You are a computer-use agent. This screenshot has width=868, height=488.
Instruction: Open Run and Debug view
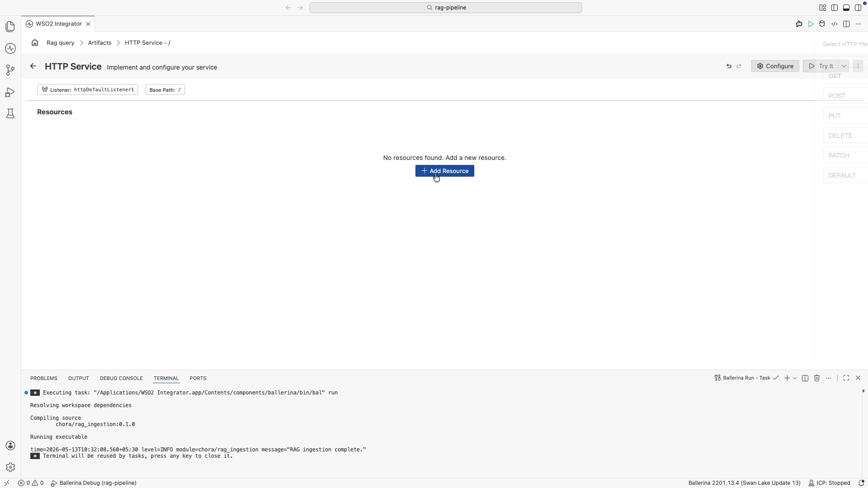10,92
